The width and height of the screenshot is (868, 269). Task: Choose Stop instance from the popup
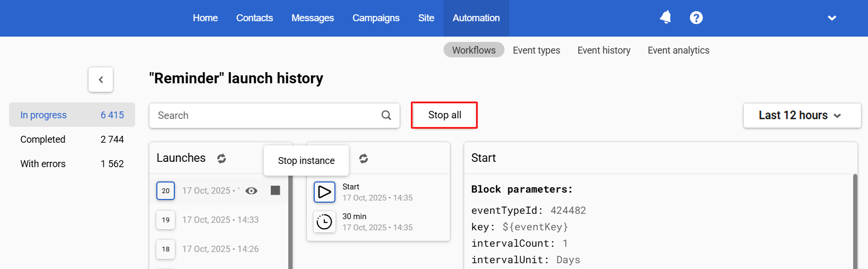tap(306, 161)
